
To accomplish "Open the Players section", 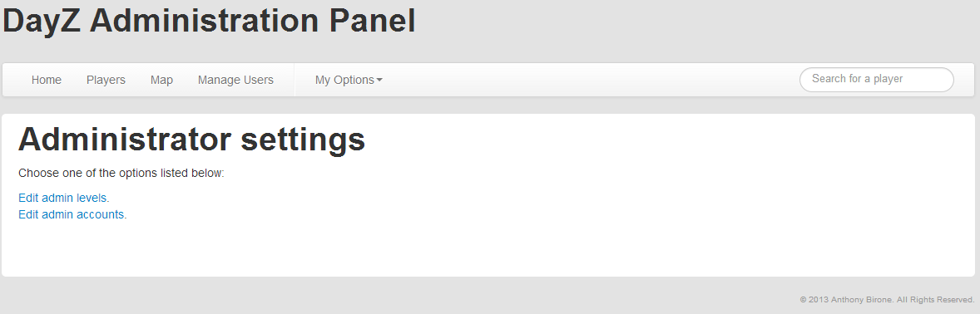I will tap(106, 80).
